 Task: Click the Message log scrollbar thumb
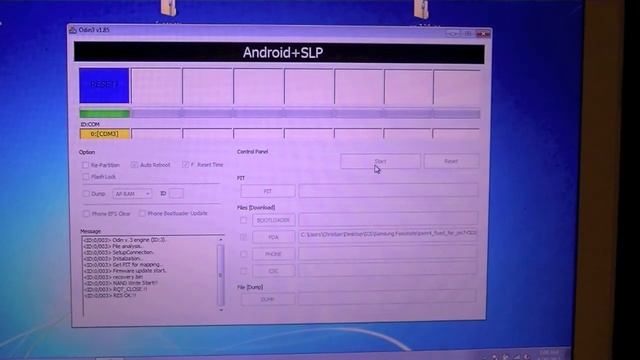pos(221,275)
